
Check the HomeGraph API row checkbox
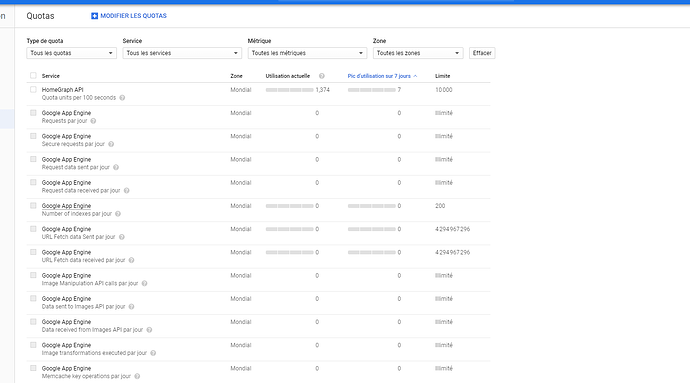[x=33, y=89]
